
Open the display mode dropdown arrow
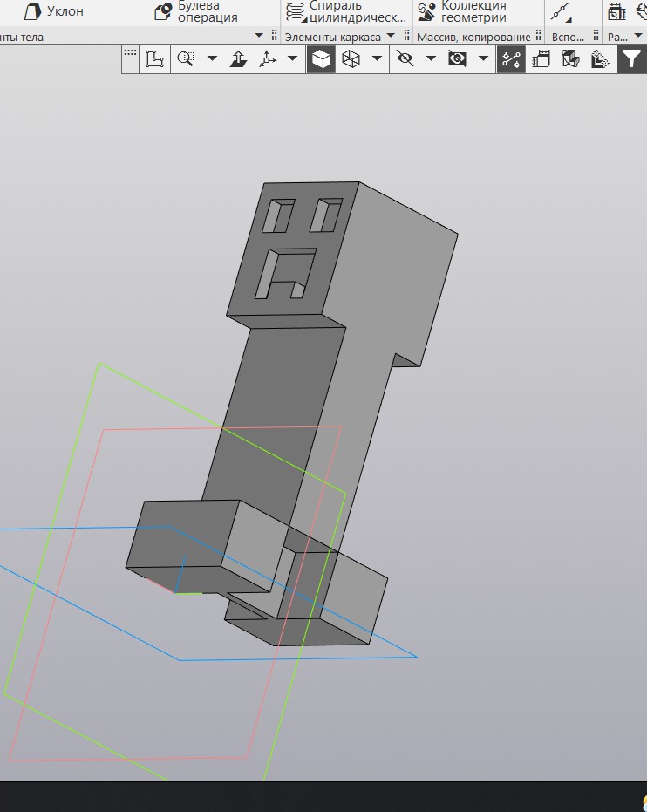pyautogui.click(x=378, y=58)
